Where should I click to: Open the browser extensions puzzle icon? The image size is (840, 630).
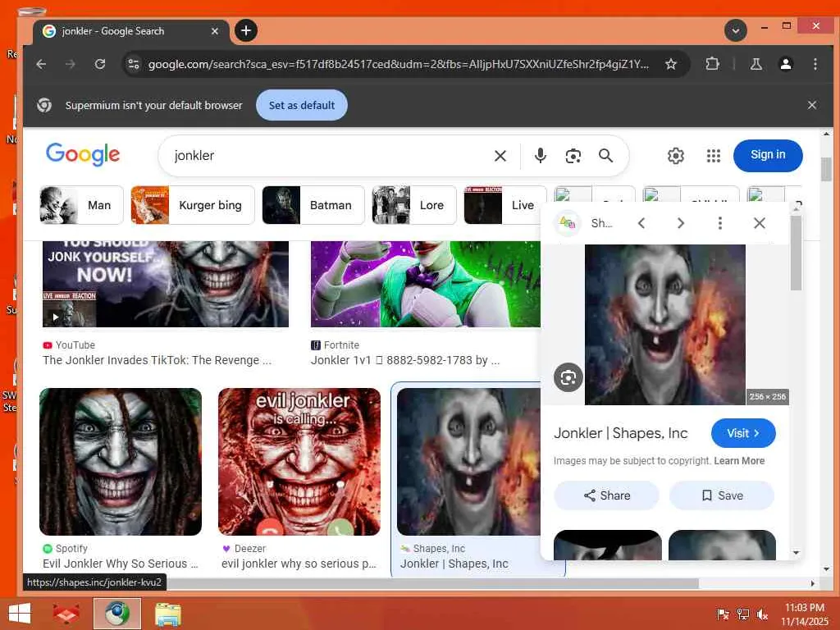point(712,64)
